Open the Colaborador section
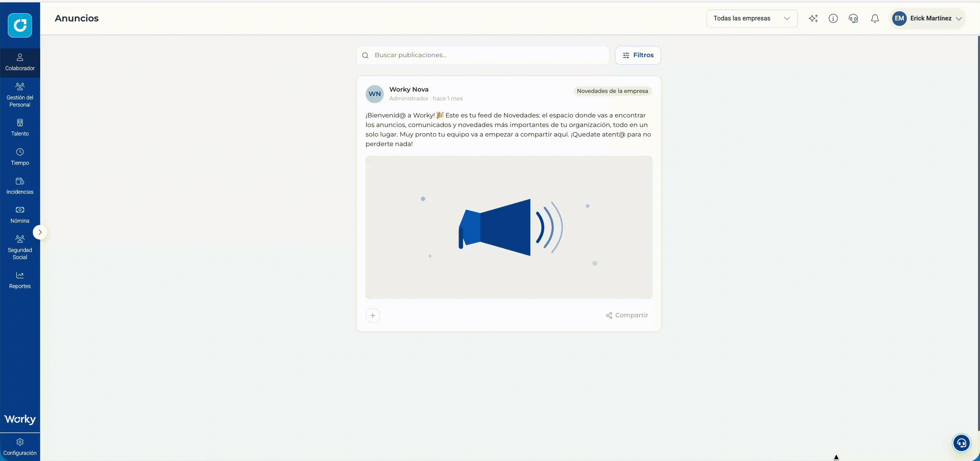 pyautogui.click(x=20, y=63)
